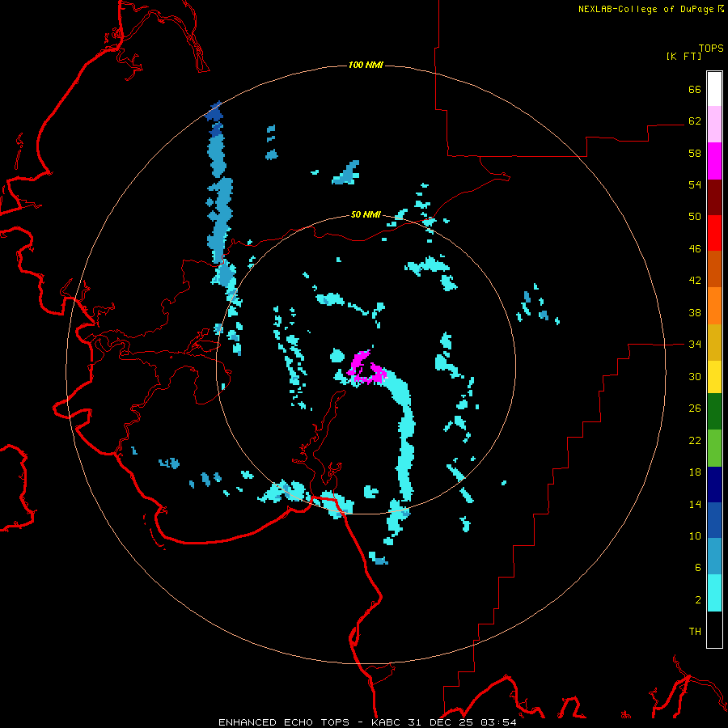The image size is (728, 728).
Task: Click the '54' legend value
Action: (x=695, y=184)
